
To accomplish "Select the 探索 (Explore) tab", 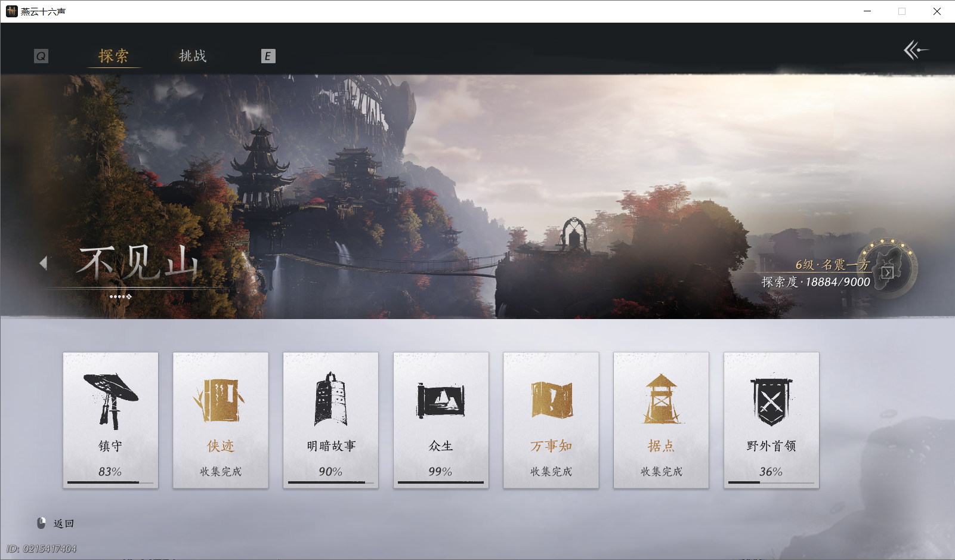I will click(113, 55).
